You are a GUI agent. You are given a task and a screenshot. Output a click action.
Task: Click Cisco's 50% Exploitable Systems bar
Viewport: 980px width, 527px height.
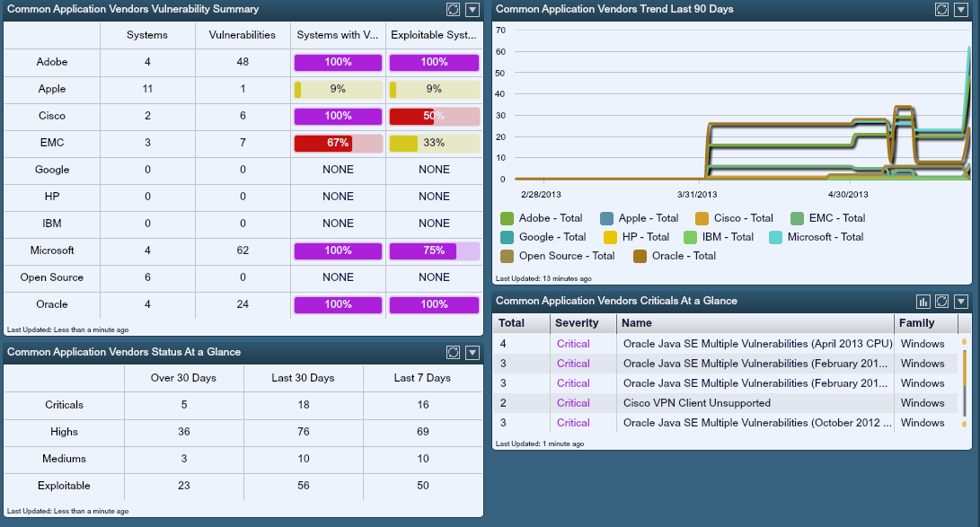coord(435,116)
